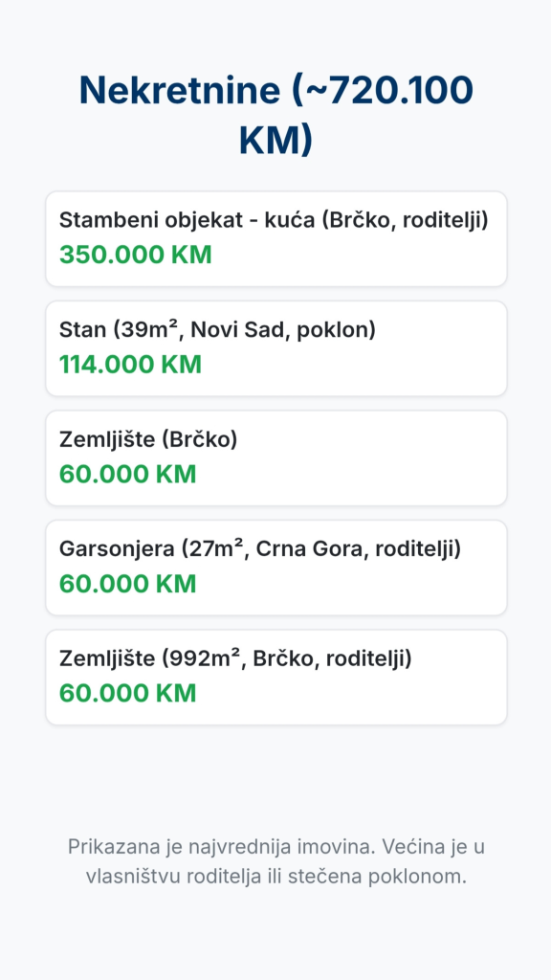Viewport: 551px width, 980px height.
Task: Click the 350.000 KM value
Action: tap(136, 255)
